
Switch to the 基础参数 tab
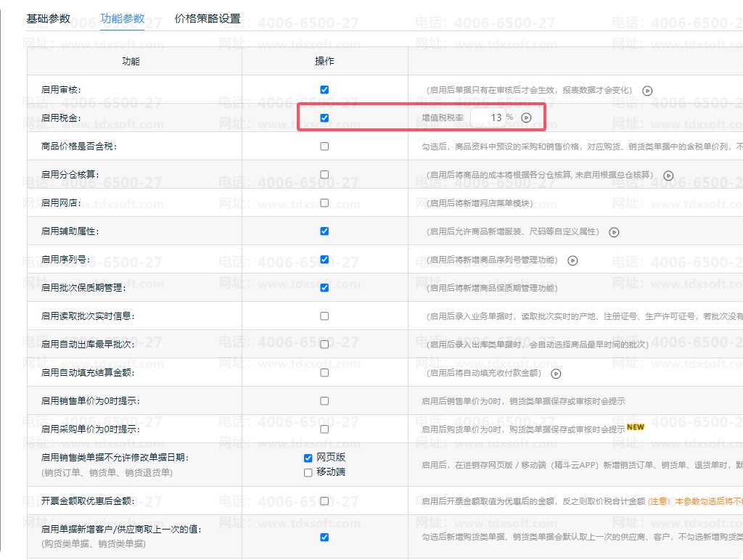pos(49,19)
